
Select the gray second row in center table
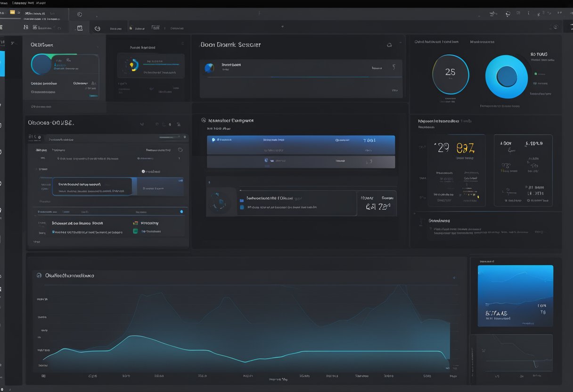click(x=301, y=162)
